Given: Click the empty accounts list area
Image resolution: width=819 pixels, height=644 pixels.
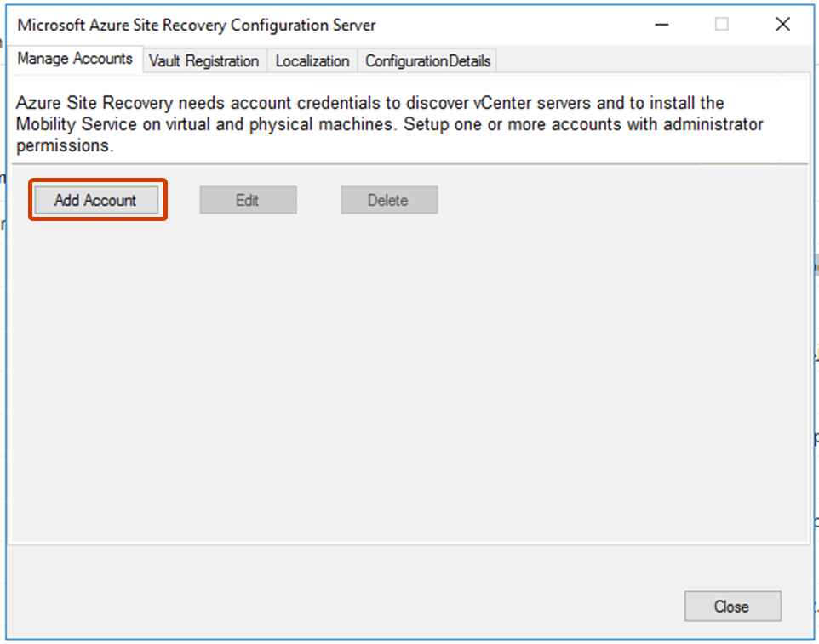Looking at the screenshot, I should click(409, 383).
